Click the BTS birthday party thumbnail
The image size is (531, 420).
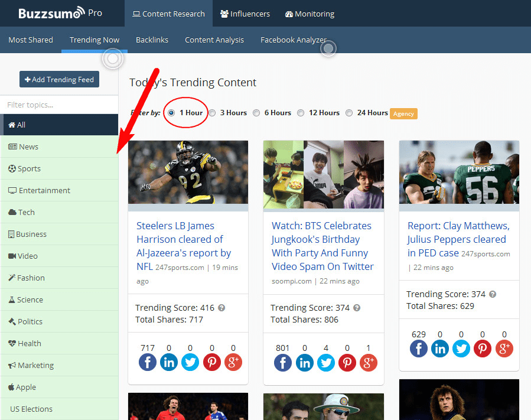coord(324,174)
